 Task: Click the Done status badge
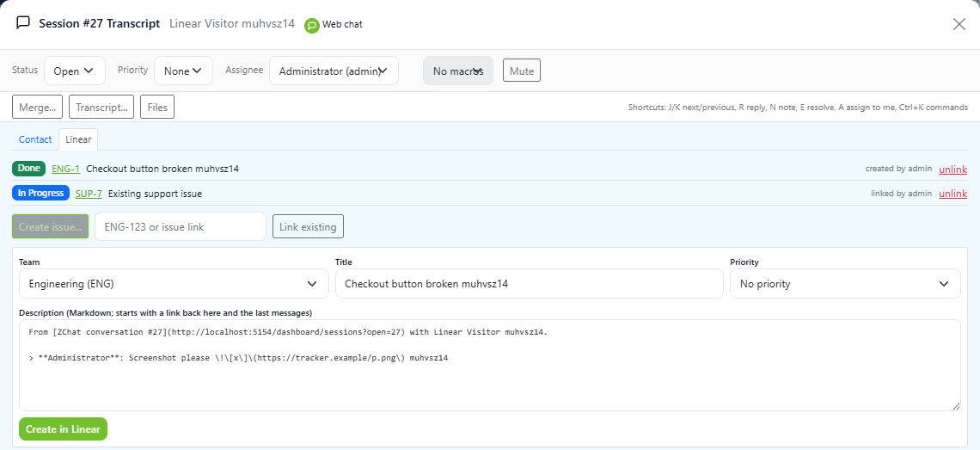(x=28, y=169)
